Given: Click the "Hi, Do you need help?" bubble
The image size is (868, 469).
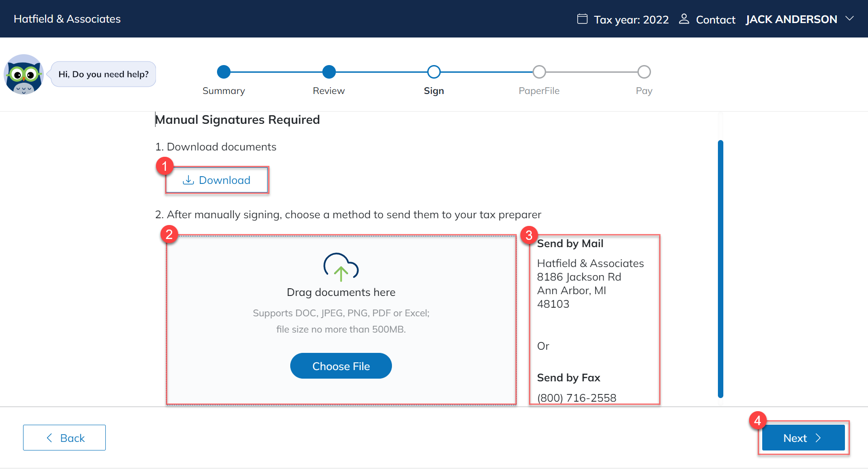Looking at the screenshot, I should tap(104, 74).
